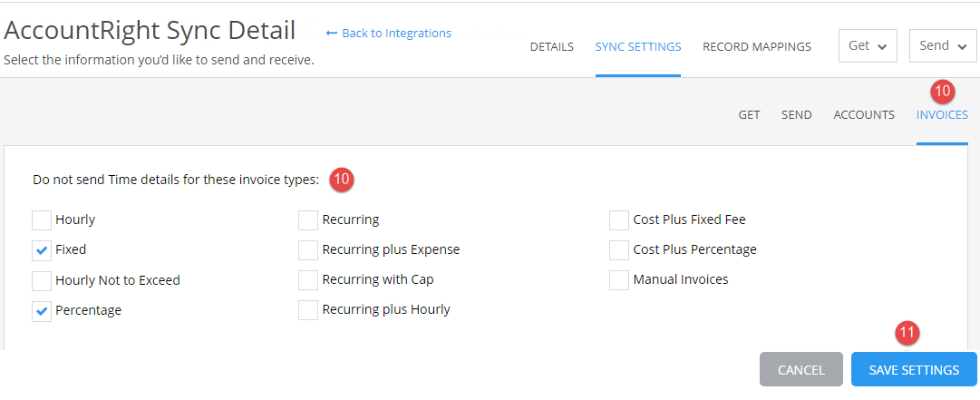Viewport: 980px width, 400px height.
Task: Switch to the GET sub-tab
Action: (750, 115)
